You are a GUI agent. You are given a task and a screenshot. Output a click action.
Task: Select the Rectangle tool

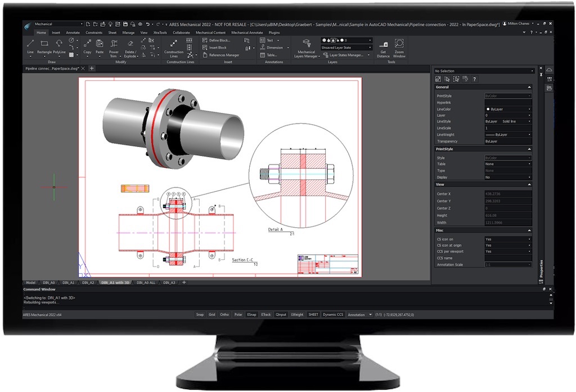(x=44, y=47)
